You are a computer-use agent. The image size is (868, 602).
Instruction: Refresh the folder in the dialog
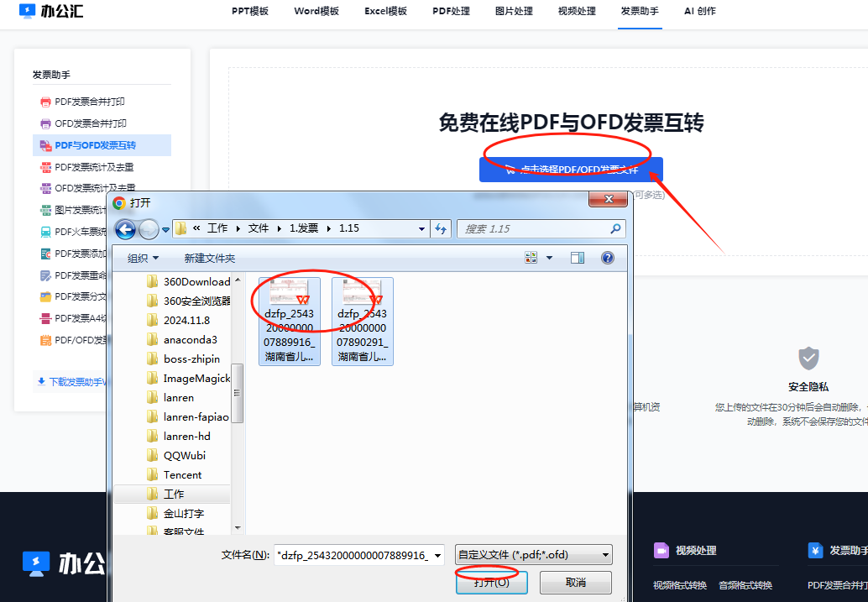coord(442,228)
